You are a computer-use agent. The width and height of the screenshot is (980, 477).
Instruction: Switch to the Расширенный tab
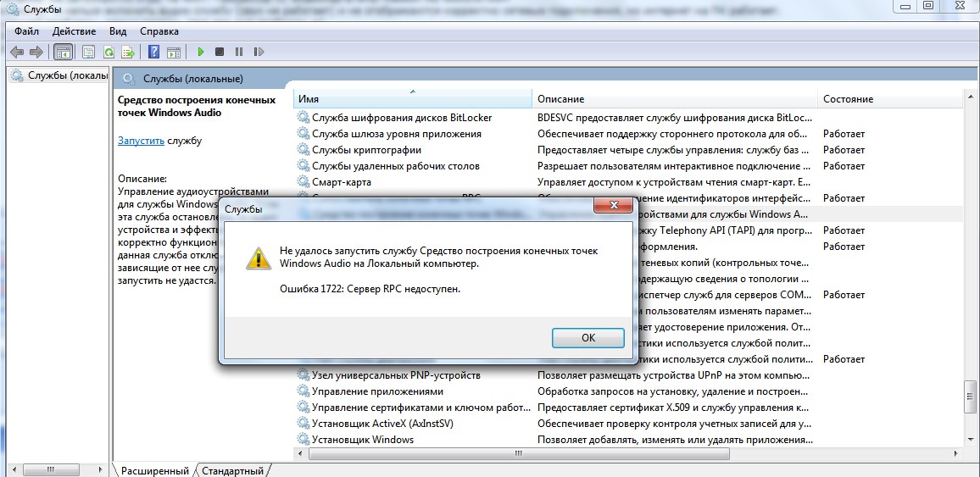click(x=154, y=470)
